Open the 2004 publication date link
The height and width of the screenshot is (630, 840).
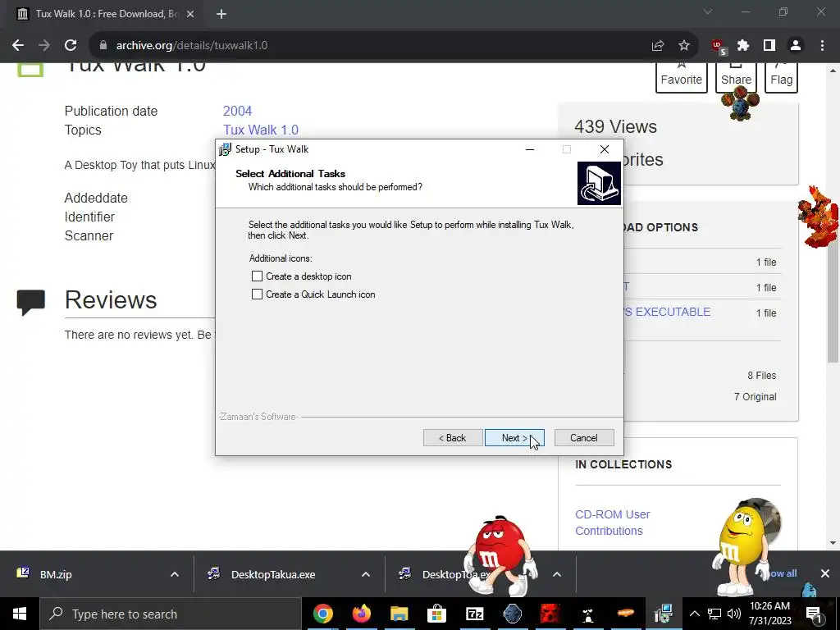[237, 111]
